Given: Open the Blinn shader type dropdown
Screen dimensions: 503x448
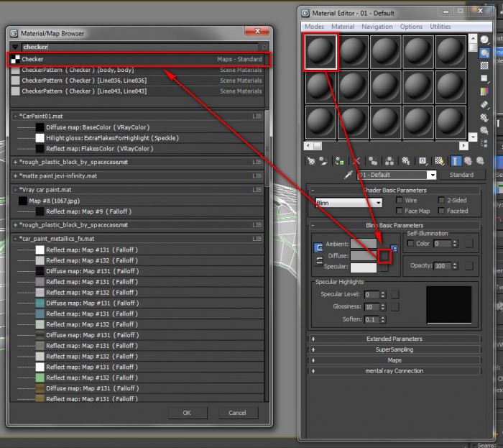Looking at the screenshot, I should click(x=345, y=204).
